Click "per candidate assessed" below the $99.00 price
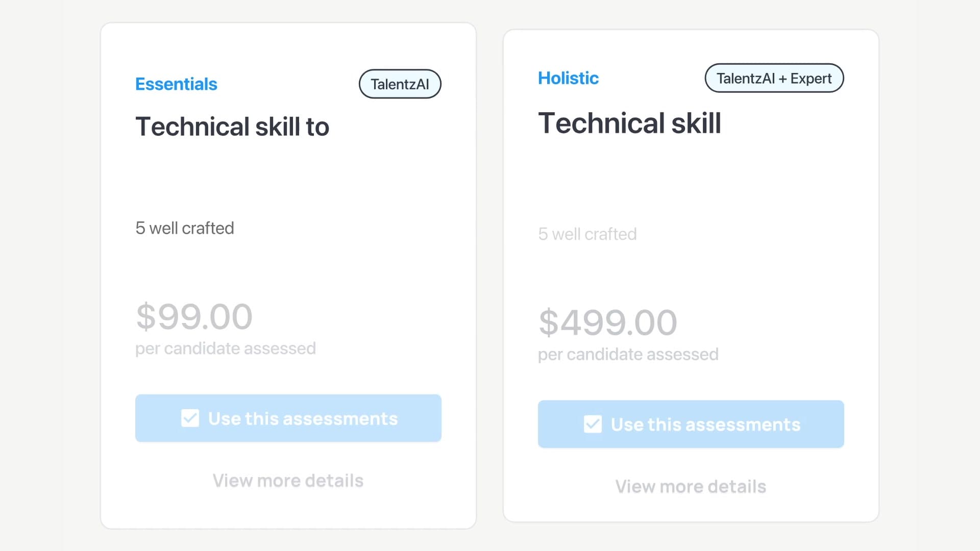 [x=225, y=348]
